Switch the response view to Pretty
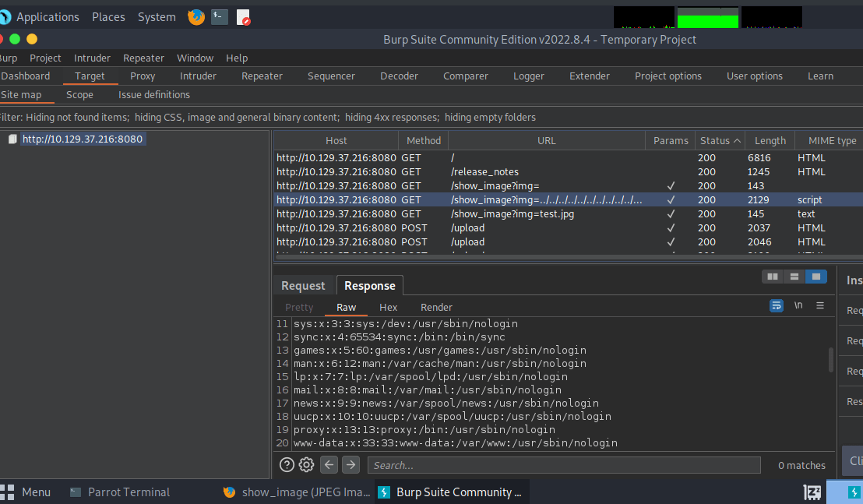This screenshot has height=504, width=863. tap(299, 307)
